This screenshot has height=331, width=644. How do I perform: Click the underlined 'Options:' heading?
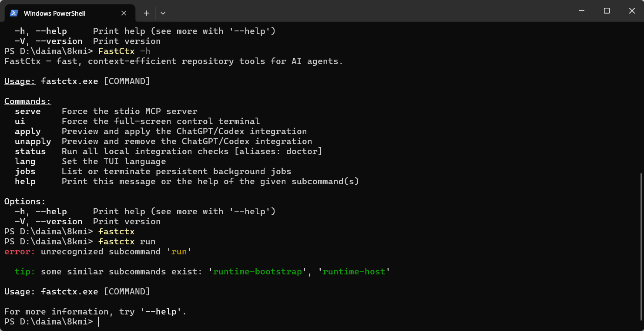pos(25,202)
